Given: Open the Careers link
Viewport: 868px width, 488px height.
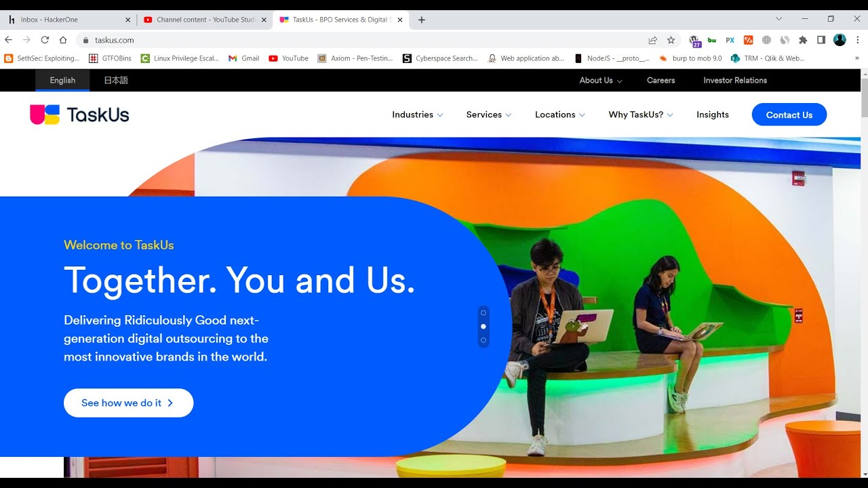Looking at the screenshot, I should coord(661,80).
